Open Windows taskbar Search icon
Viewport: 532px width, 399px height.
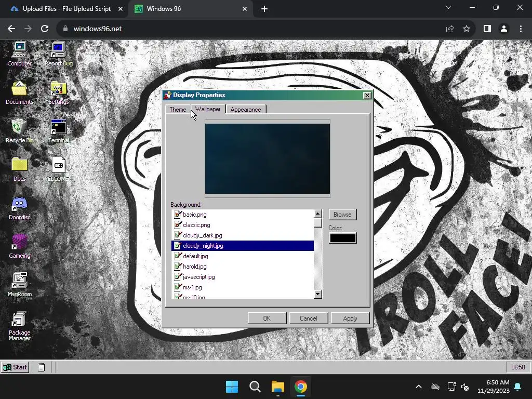pos(255,387)
